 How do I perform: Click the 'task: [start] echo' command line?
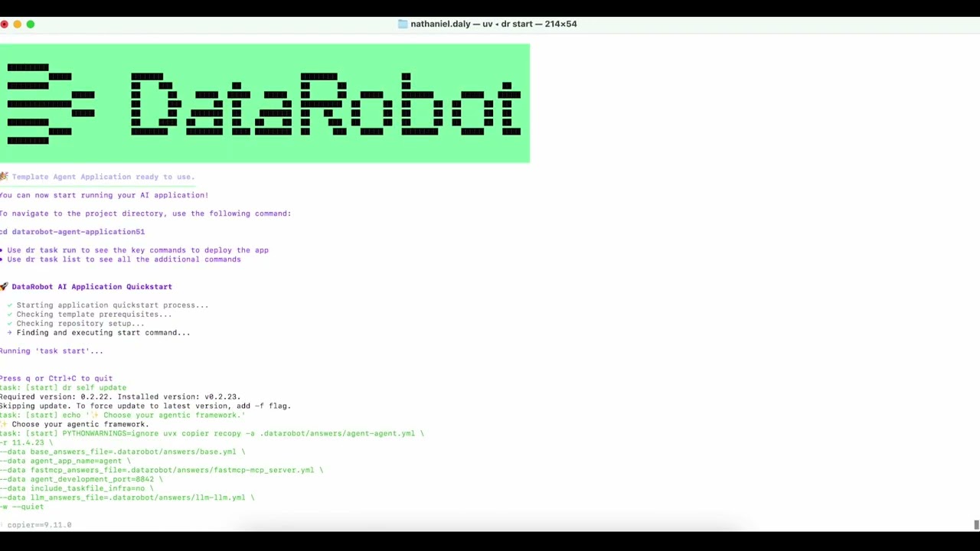[x=122, y=416]
